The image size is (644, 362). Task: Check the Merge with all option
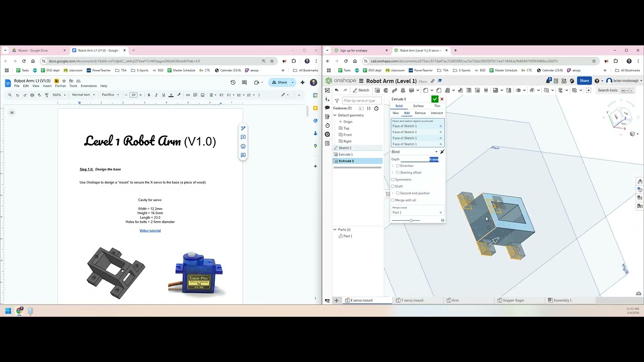pos(393,200)
